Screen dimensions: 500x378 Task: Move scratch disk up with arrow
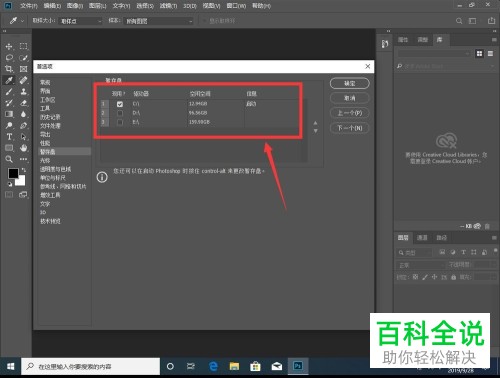315,123
